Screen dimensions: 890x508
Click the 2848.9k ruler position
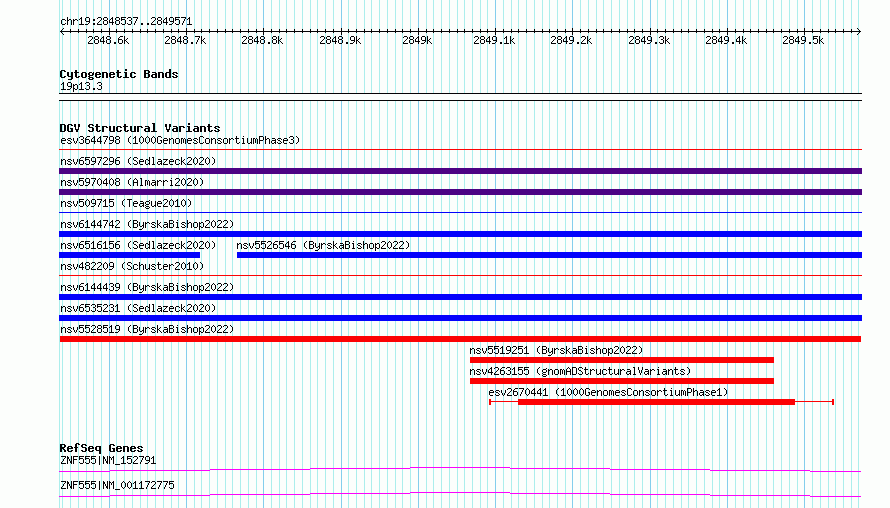click(x=340, y=40)
